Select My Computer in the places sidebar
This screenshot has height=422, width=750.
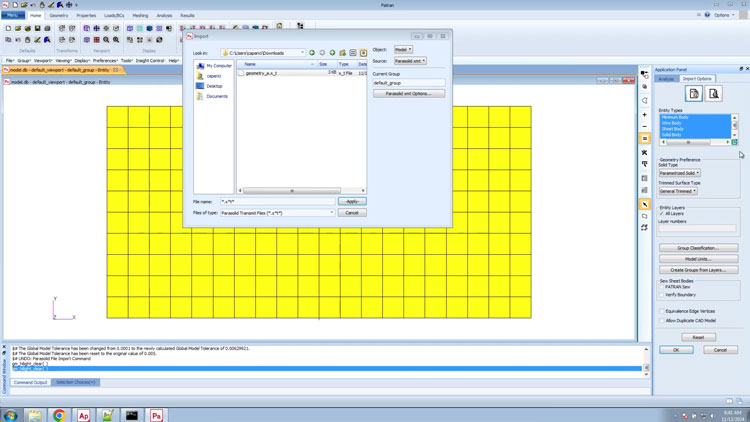click(x=214, y=66)
